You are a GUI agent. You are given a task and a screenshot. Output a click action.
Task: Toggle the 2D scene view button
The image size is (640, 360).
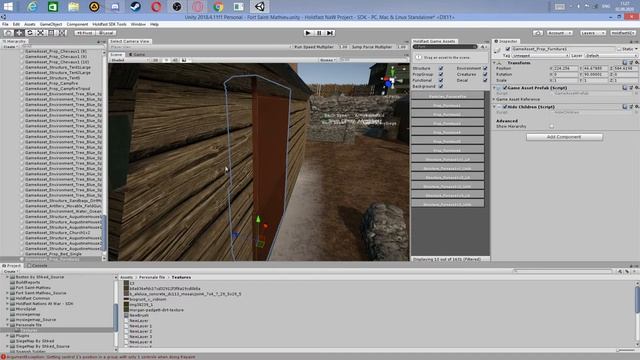pyautogui.click(x=156, y=60)
